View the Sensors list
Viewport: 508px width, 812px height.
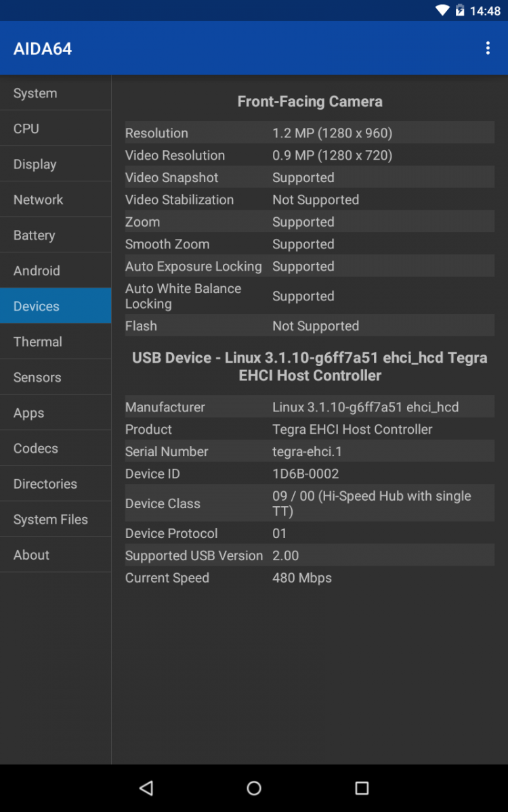pos(56,378)
